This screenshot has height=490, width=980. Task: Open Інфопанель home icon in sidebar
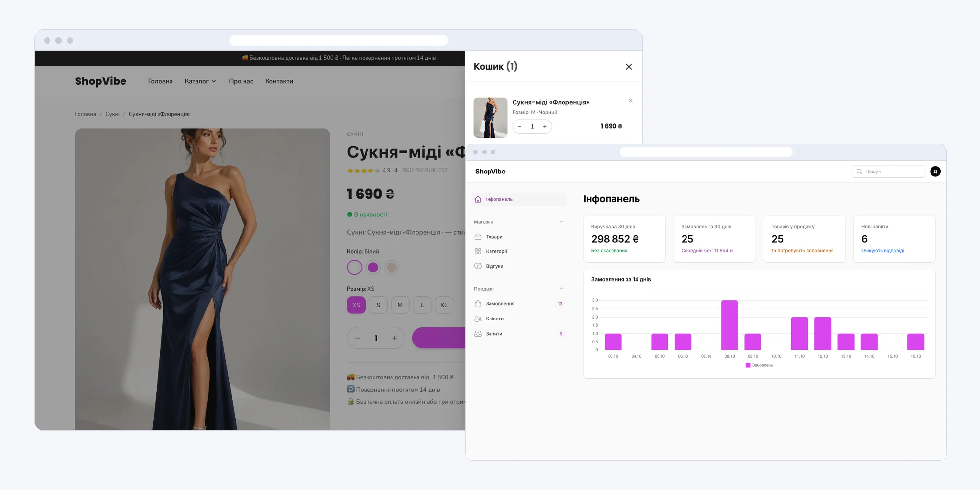point(478,199)
